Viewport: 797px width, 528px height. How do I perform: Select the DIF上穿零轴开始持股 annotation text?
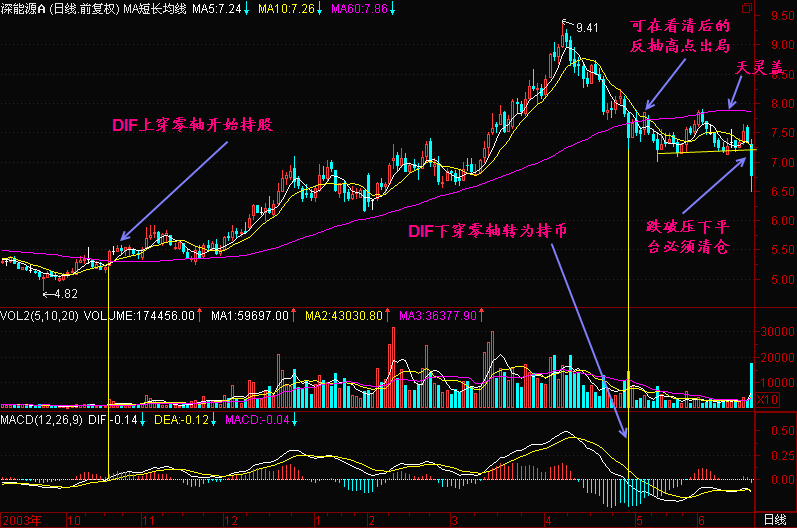pyautogui.click(x=191, y=125)
